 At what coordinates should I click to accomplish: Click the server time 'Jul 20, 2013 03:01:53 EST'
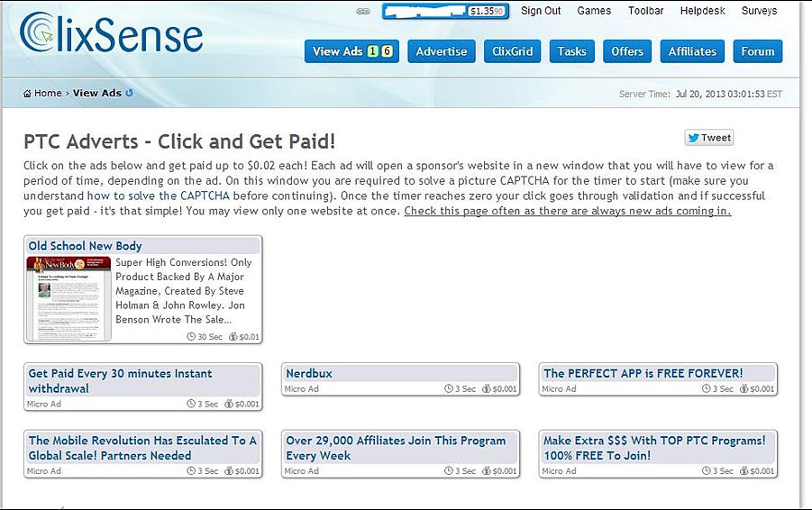(728, 94)
